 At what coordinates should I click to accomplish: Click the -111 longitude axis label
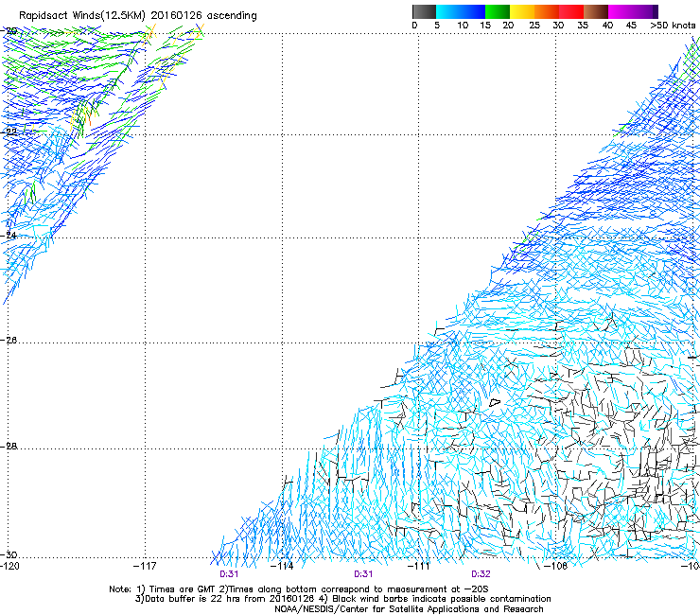pyautogui.click(x=418, y=566)
